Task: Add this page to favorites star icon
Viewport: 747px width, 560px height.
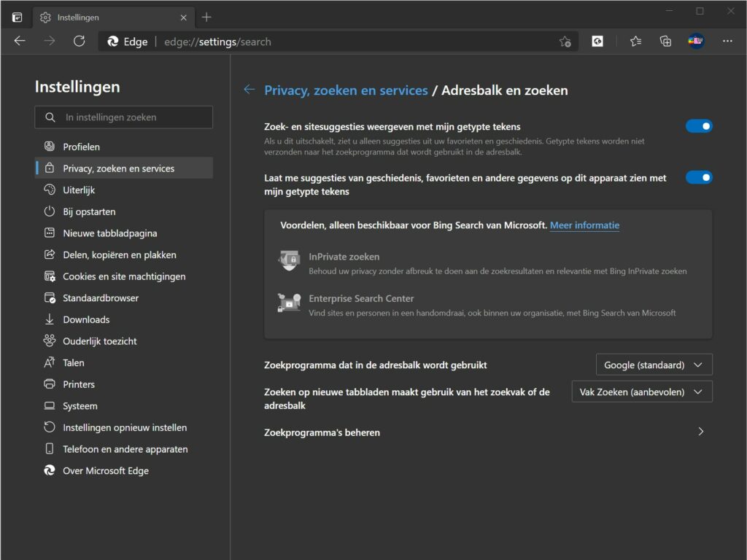Action: pos(565,42)
